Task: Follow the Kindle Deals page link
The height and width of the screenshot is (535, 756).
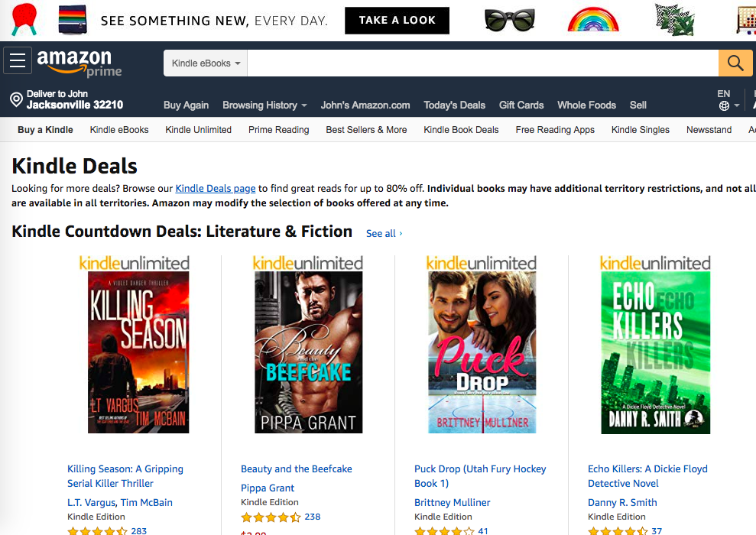Action: pyautogui.click(x=215, y=189)
